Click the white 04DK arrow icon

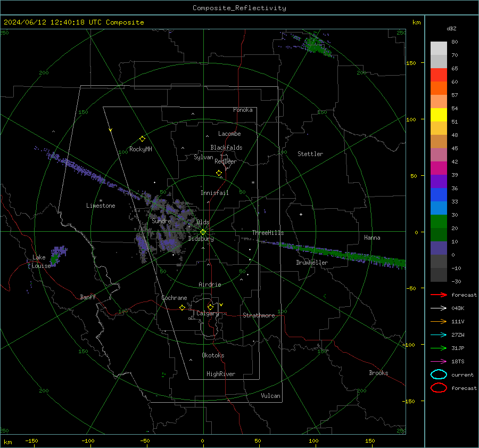439,308
